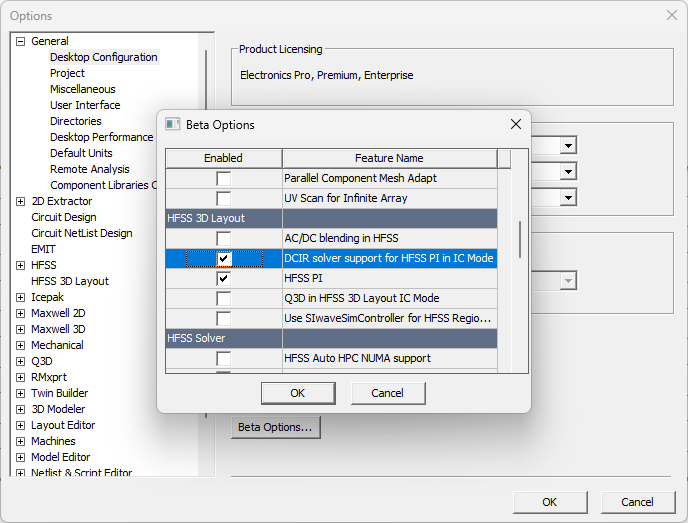Select Remote Analysis item
The width and height of the screenshot is (688, 523).
tap(90, 169)
